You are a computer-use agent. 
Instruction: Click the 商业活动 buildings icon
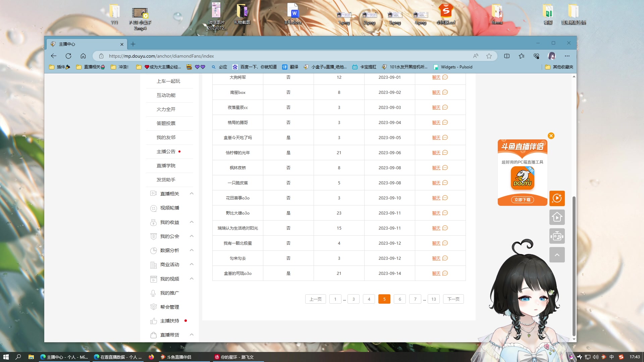click(x=153, y=264)
